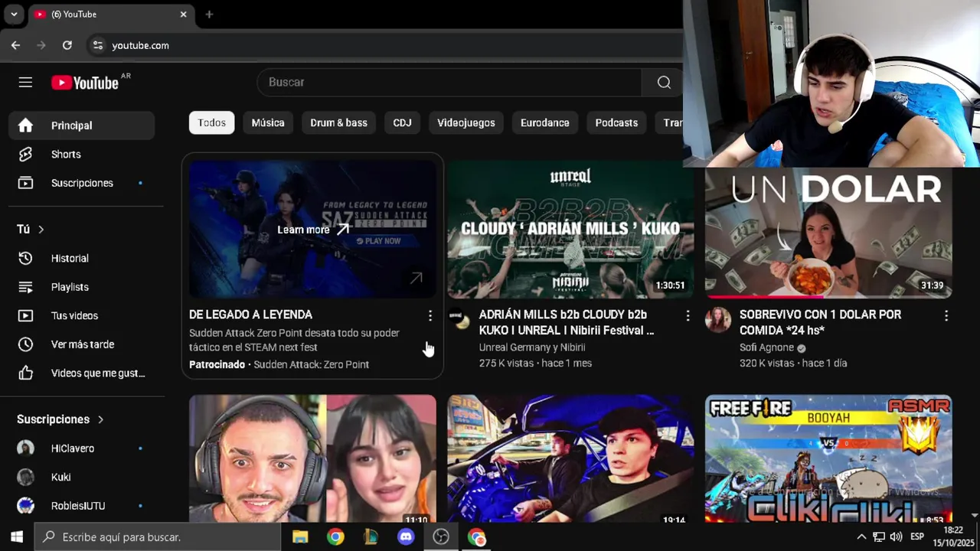
Task: Open RobleisIUTU subscription channel
Action: [x=82, y=506]
